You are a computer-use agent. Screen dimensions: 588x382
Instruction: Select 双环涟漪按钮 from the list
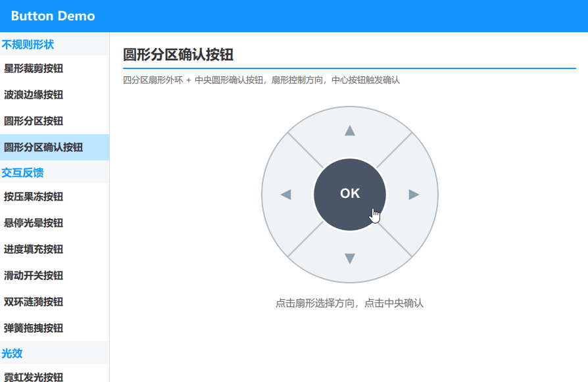[x=55, y=302]
